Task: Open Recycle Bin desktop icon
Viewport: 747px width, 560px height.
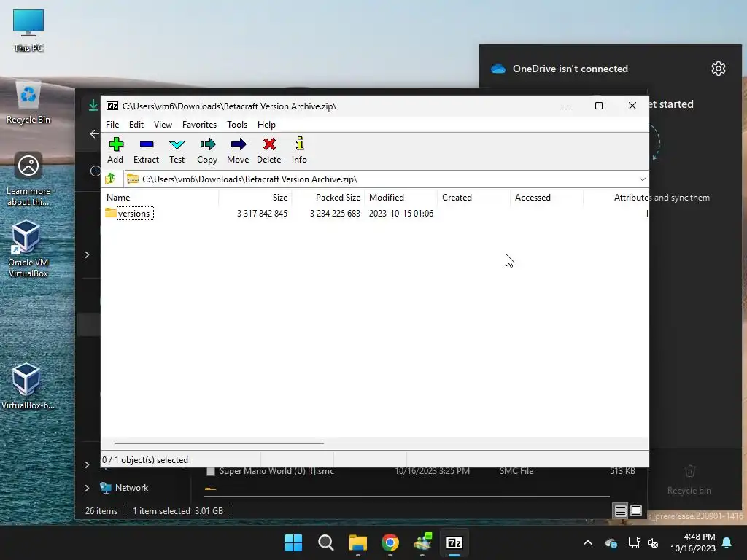Action: tap(28, 102)
